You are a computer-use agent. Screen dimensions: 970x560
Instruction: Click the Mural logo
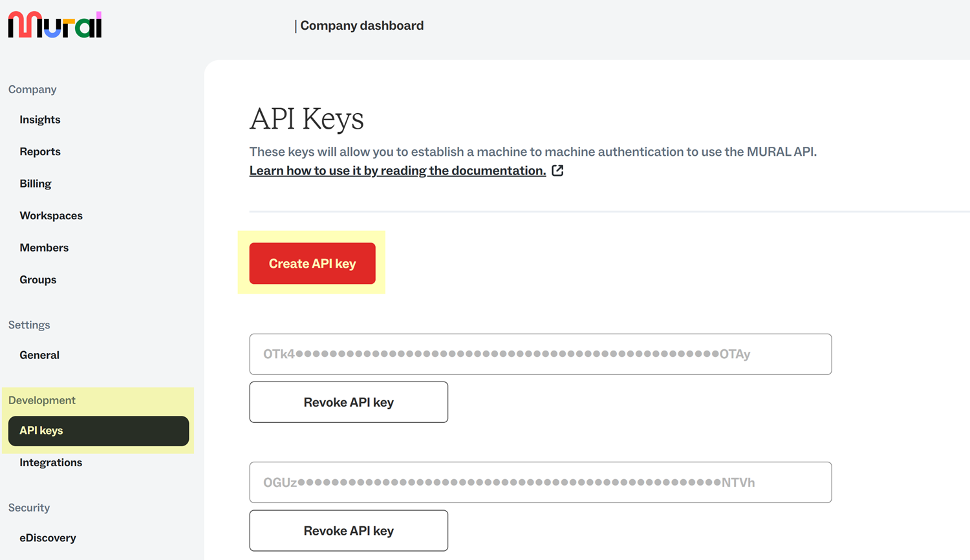[x=55, y=25]
